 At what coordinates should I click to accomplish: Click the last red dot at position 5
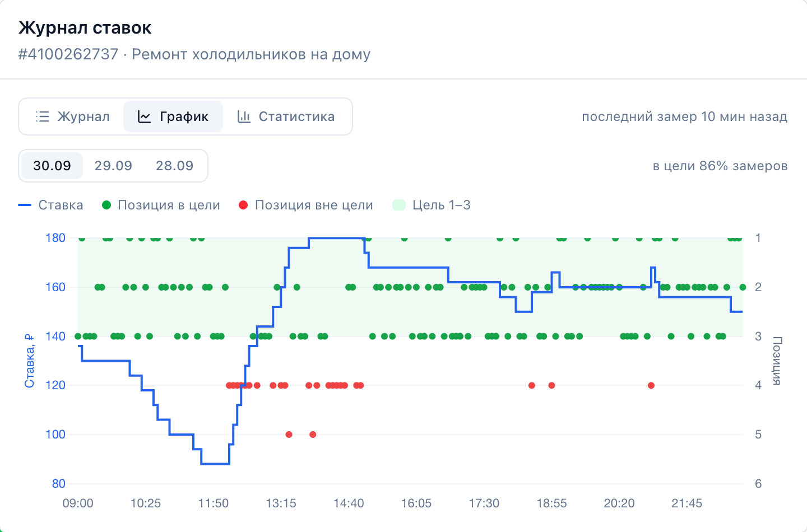pyautogui.click(x=313, y=435)
